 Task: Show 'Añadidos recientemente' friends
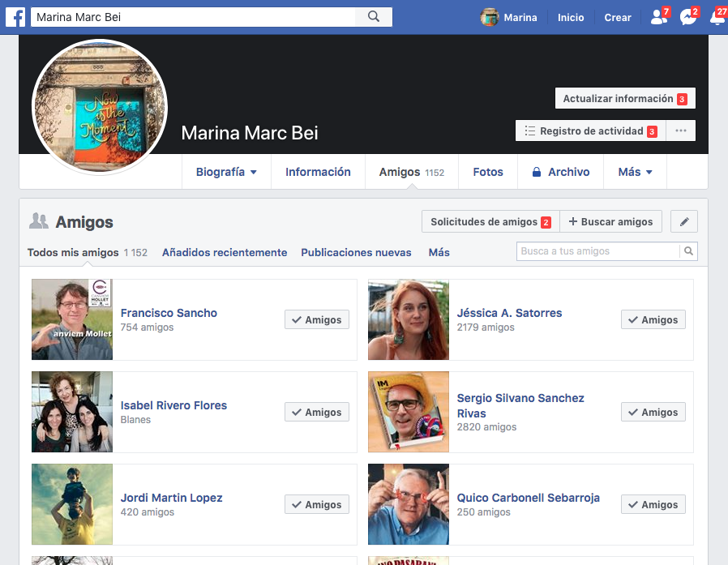pos(225,252)
